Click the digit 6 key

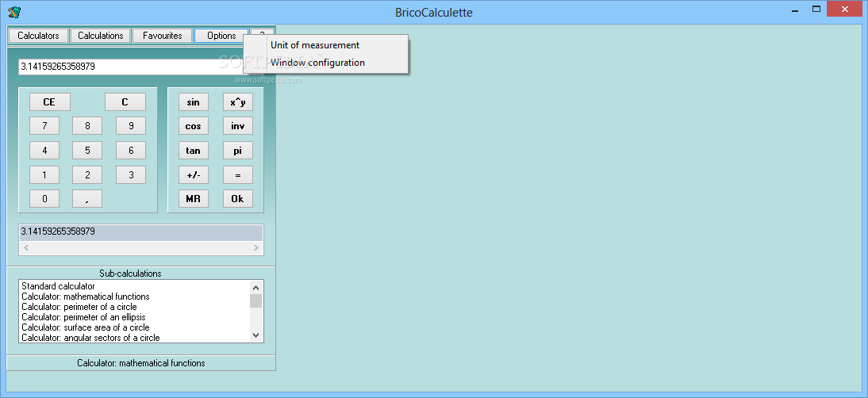click(x=131, y=151)
